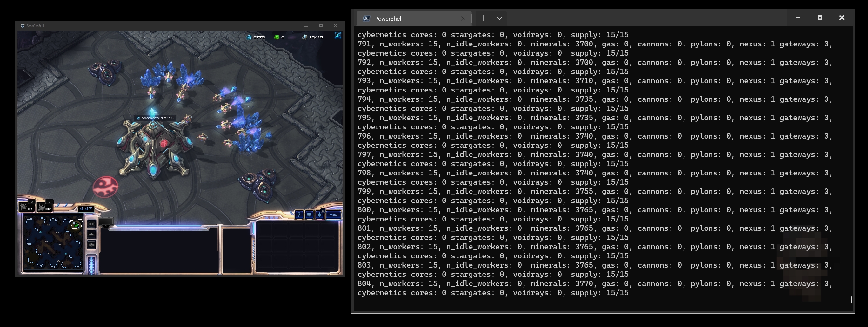Click the Nexus building in the base
Screen dimensions: 868x327
(153, 148)
